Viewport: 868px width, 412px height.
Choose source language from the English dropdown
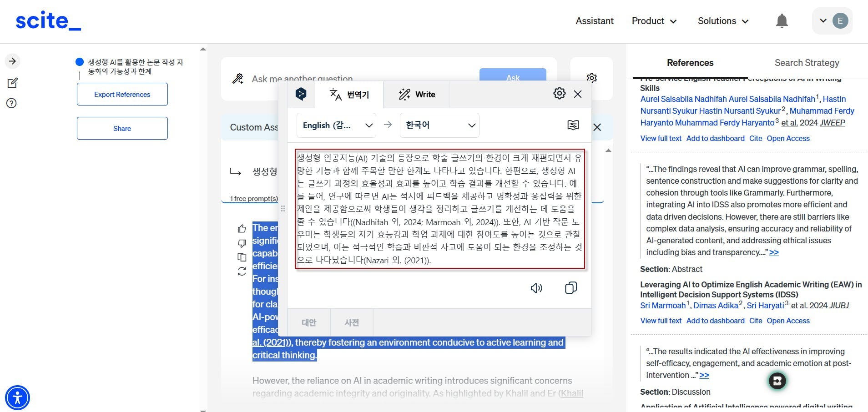point(336,125)
